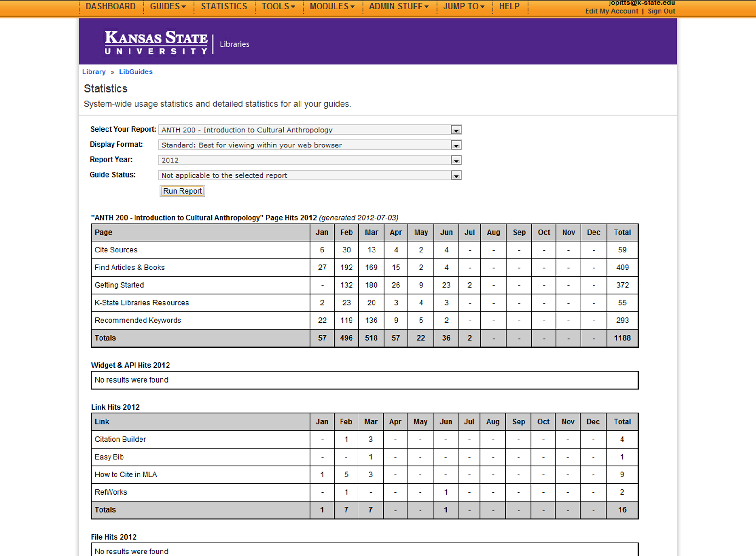
Task: Open the Guide Status dropdown
Action: point(310,175)
